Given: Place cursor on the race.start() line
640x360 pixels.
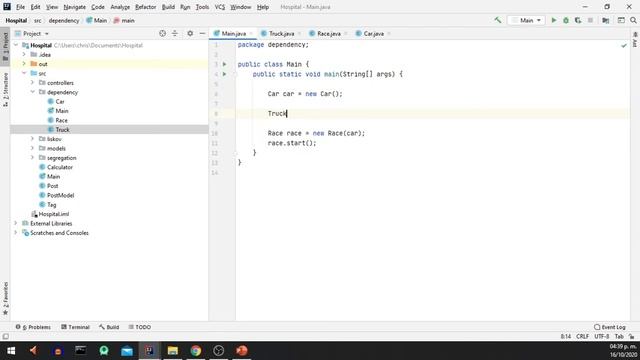Looking at the screenshot, I should click(292, 143).
